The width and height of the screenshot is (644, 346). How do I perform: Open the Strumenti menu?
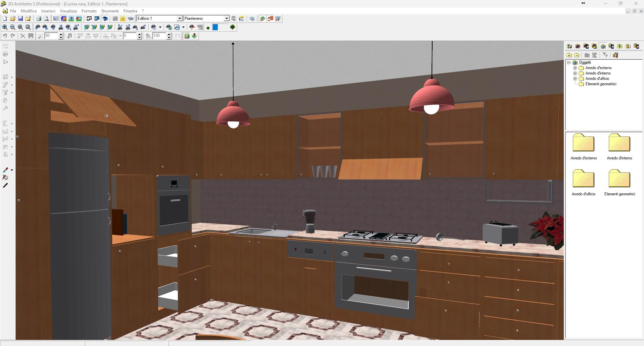click(110, 11)
